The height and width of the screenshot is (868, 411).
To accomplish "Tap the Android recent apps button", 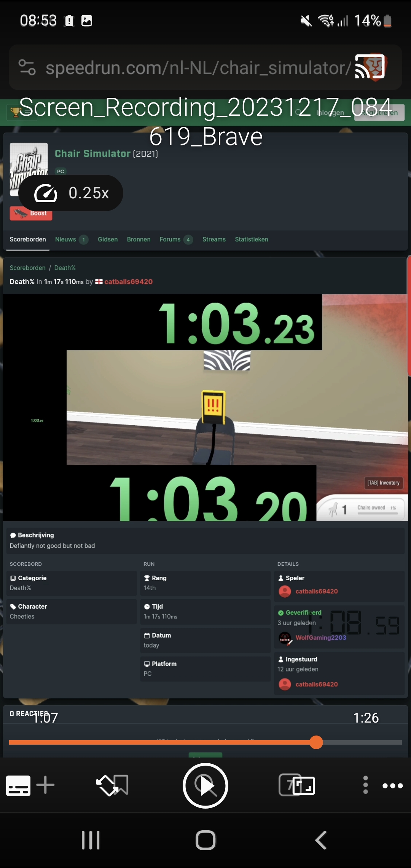I will (x=91, y=840).
